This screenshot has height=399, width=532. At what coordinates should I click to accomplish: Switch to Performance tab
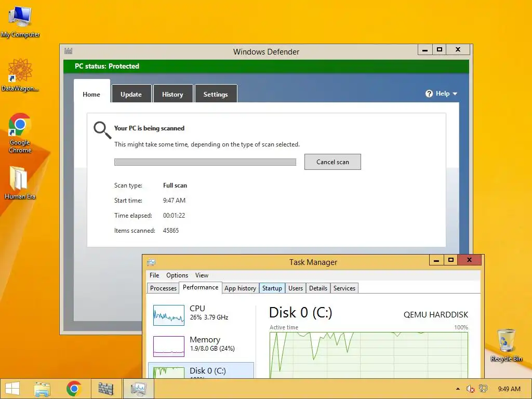pyautogui.click(x=201, y=287)
